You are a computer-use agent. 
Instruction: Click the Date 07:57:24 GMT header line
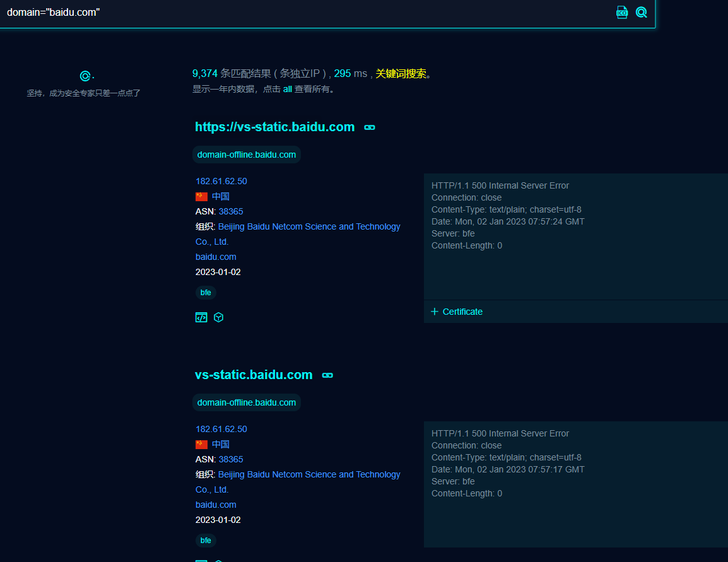coord(508,221)
